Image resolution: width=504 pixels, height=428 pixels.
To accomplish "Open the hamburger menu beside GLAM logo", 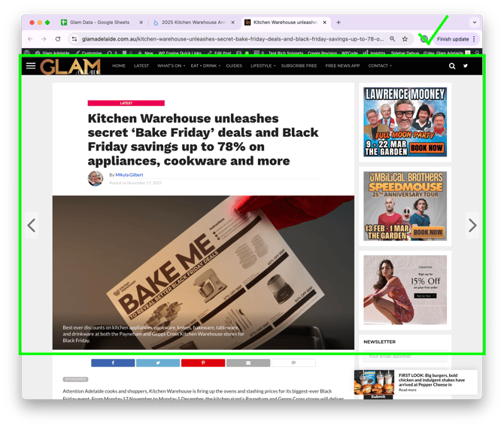I will (x=31, y=66).
